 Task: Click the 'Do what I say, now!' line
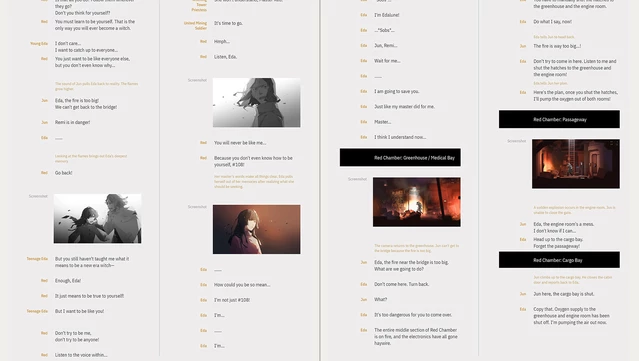(x=552, y=22)
